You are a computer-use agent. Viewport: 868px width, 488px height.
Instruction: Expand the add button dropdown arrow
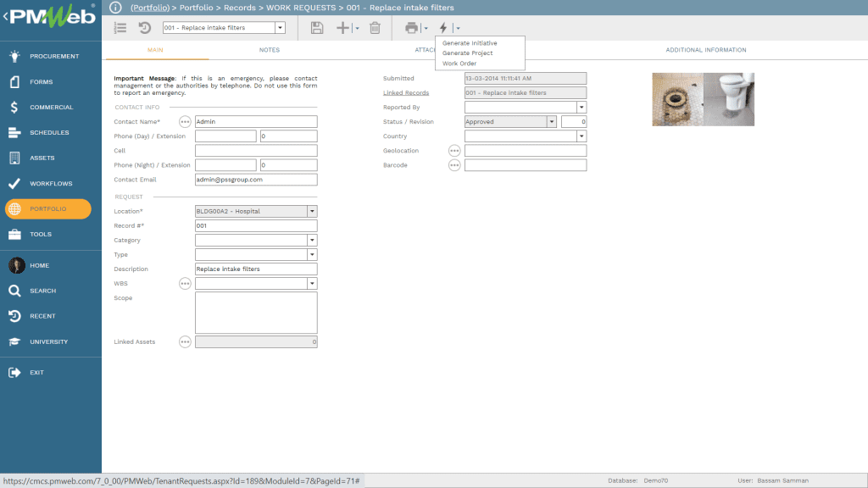[x=357, y=28]
